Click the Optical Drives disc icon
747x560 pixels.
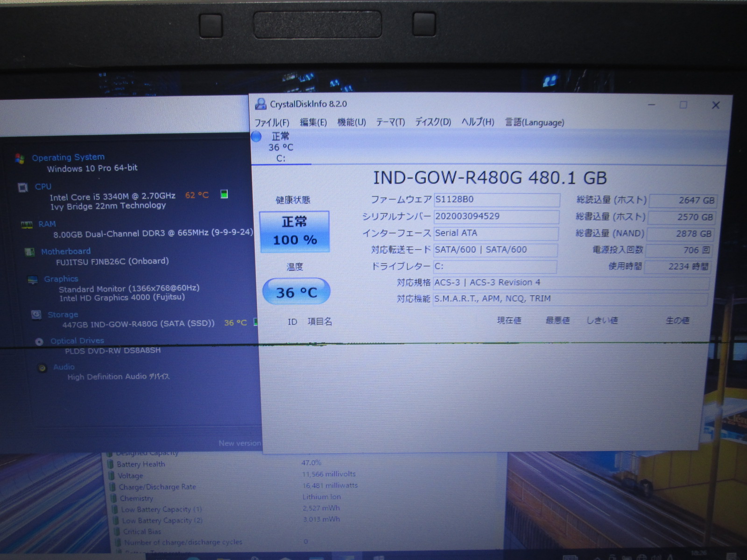coord(39,342)
